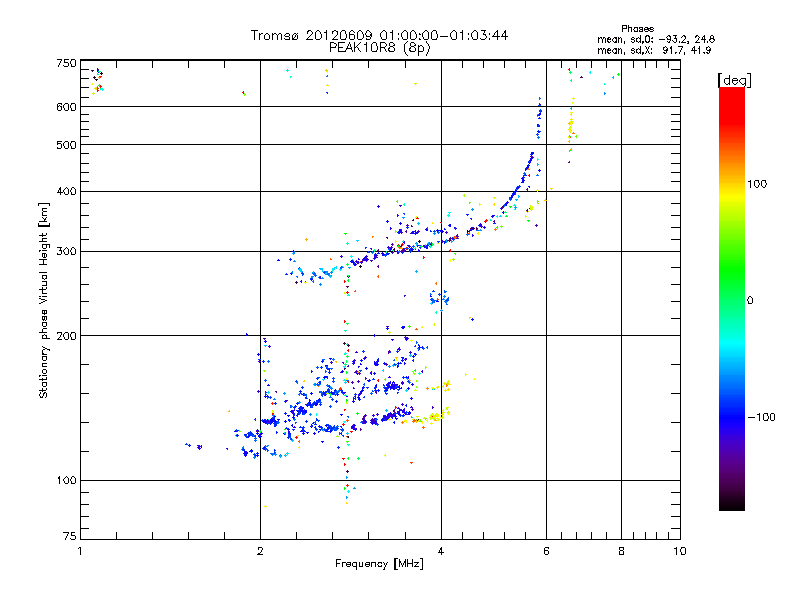800x600 pixels.
Task: Click the y-axis tick label '750'
Action: (66, 63)
